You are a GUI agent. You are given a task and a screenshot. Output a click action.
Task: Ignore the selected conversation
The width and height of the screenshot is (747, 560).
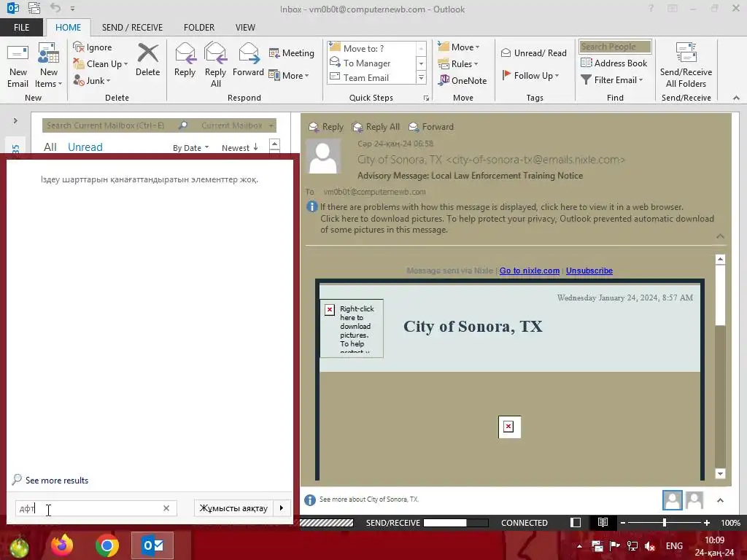pyautogui.click(x=93, y=47)
